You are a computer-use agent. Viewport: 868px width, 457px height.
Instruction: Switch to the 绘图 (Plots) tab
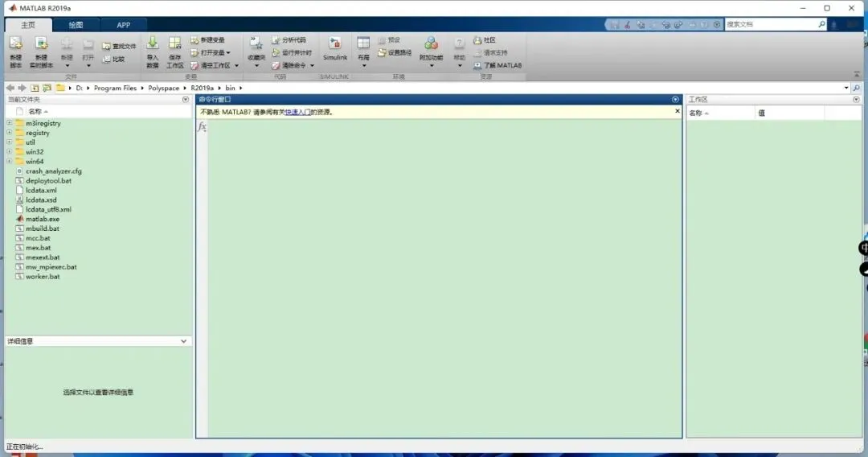point(76,25)
